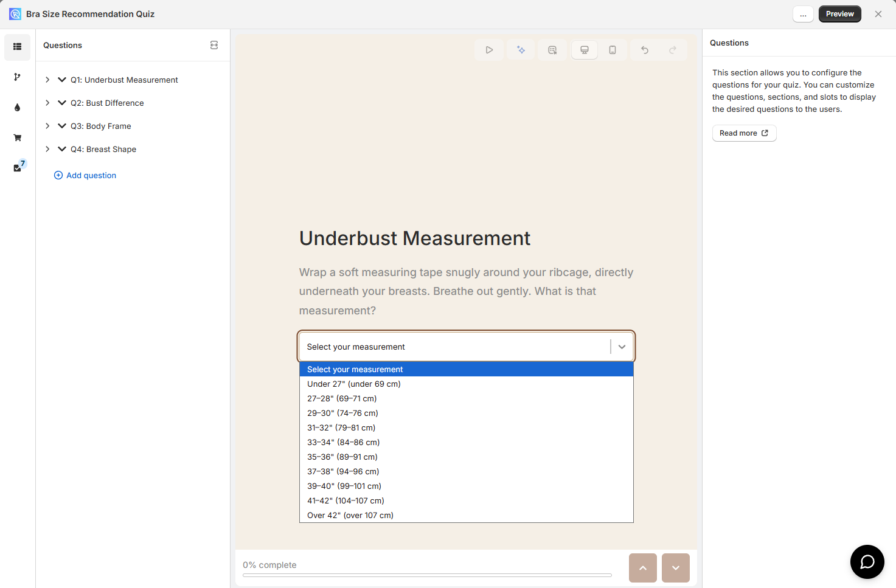This screenshot has width=896, height=588.
Task: Choose the Over 42" (over 107 cm) option
Action: (350, 515)
